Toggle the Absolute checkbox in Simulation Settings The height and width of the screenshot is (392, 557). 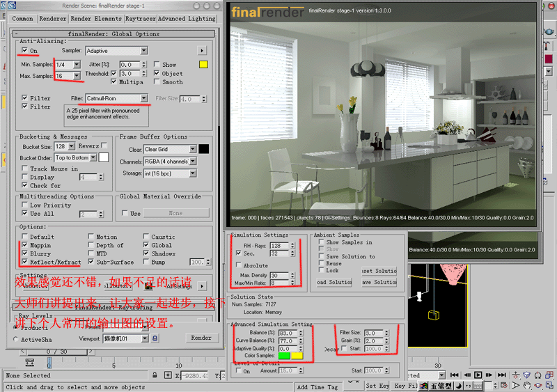(x=239, y=265)
